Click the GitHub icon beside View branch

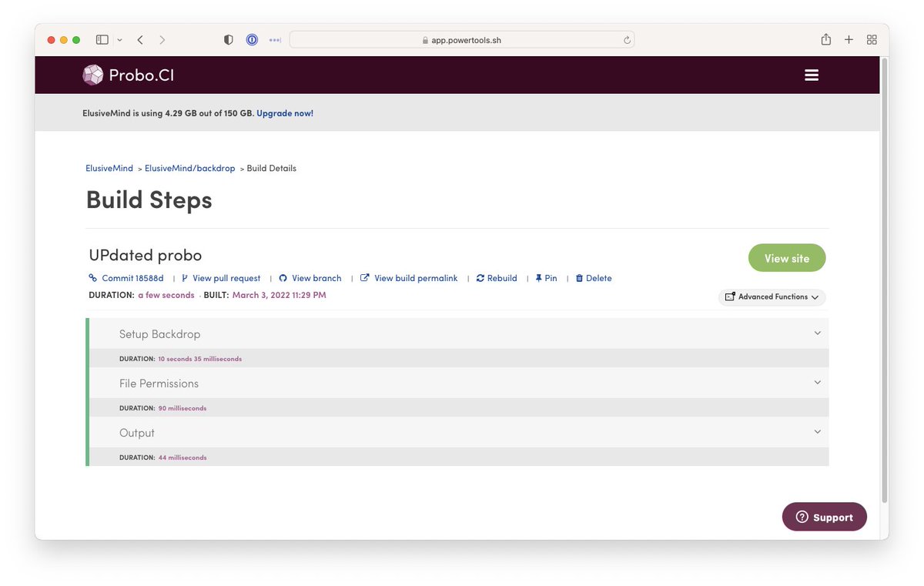point(283,278)
